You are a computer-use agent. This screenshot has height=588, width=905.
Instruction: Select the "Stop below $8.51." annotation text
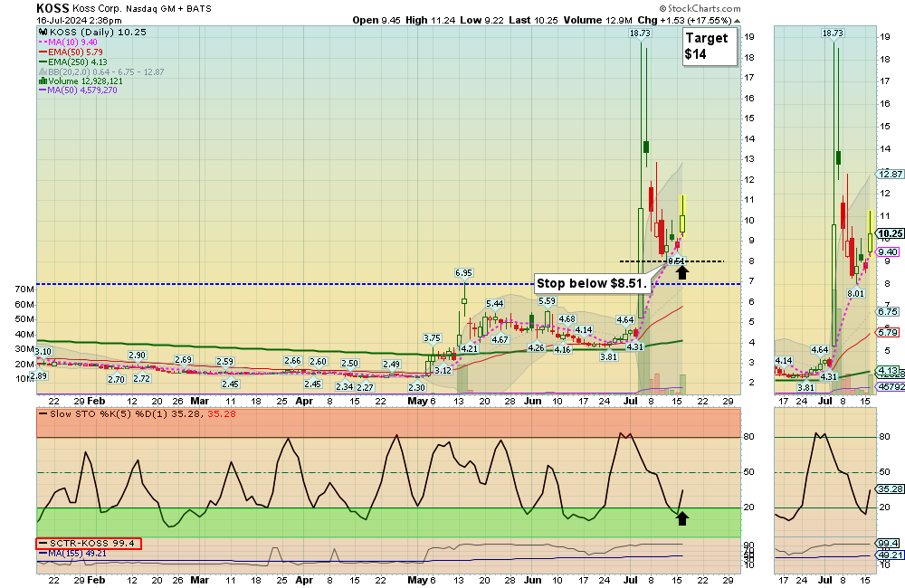tap(592, 283)
